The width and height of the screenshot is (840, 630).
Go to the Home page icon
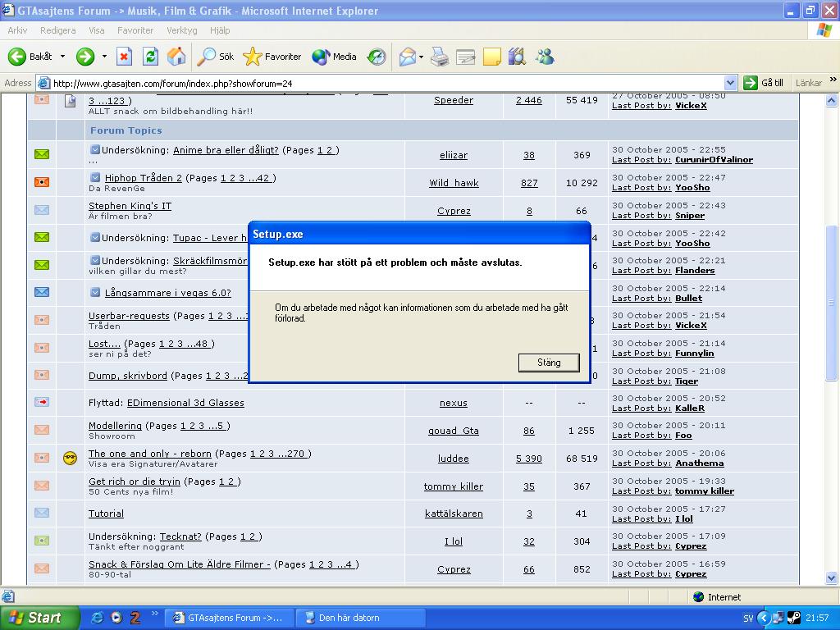click(176, 57)
